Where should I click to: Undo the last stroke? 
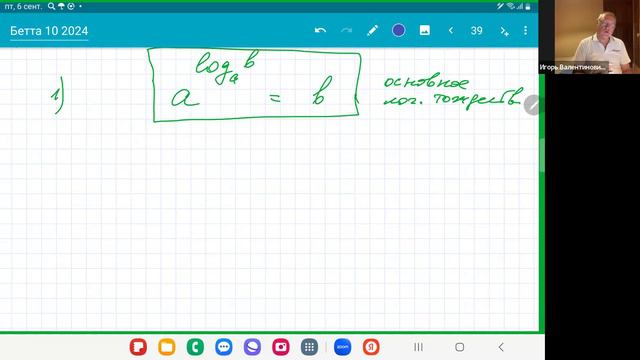320,31
